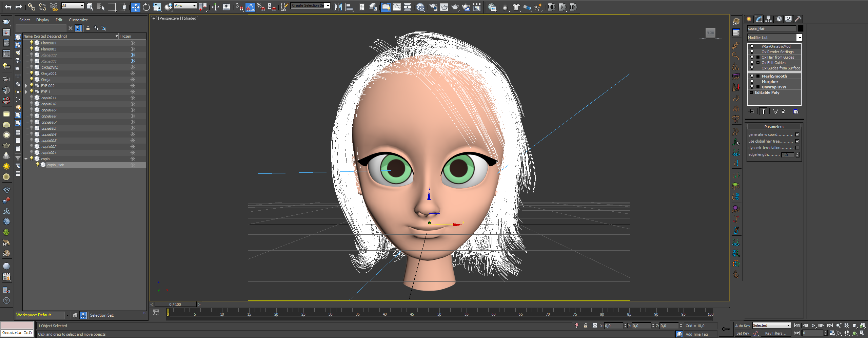Click the object color swatch beside copia_Hair
Screen dimensions: 868x338
point(800,28)
